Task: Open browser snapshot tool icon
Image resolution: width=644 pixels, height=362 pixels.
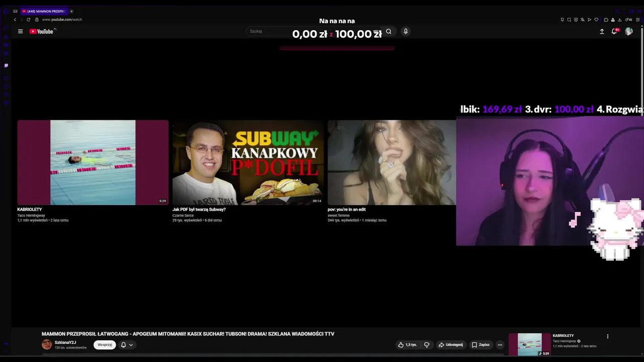Action: 569,20
